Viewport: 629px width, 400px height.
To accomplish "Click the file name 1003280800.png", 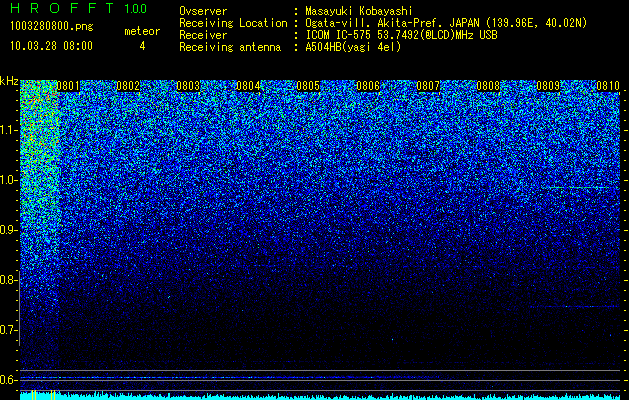I will pos(52,27).
